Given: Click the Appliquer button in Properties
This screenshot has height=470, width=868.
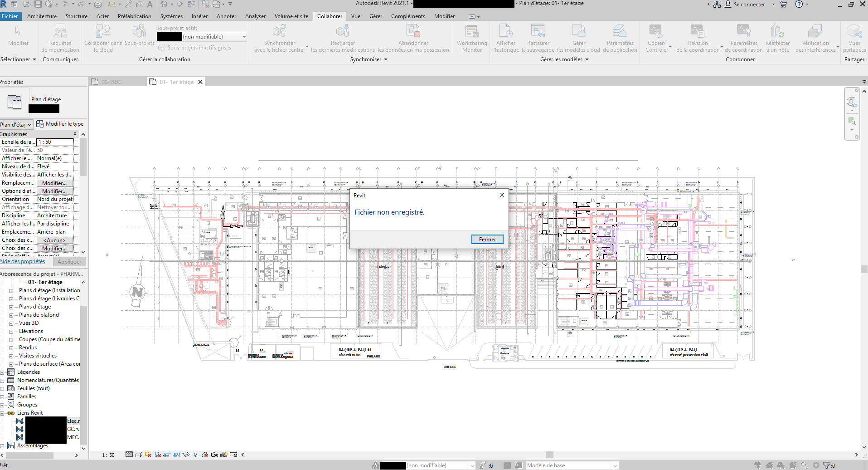Looking at the screenshot, I should (69, 261).
